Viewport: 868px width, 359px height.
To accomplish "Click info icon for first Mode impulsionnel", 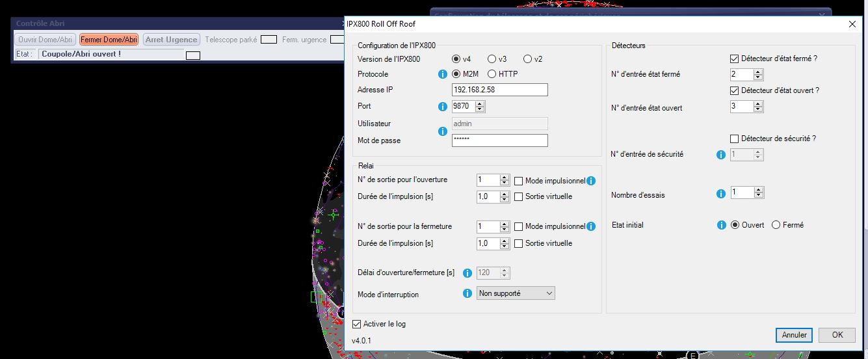I will 591,181.
